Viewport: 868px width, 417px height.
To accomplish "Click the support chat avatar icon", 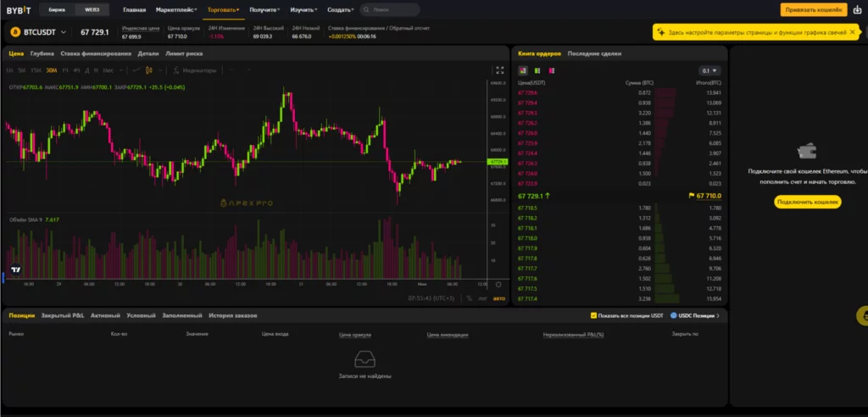I will coord(862,315).
